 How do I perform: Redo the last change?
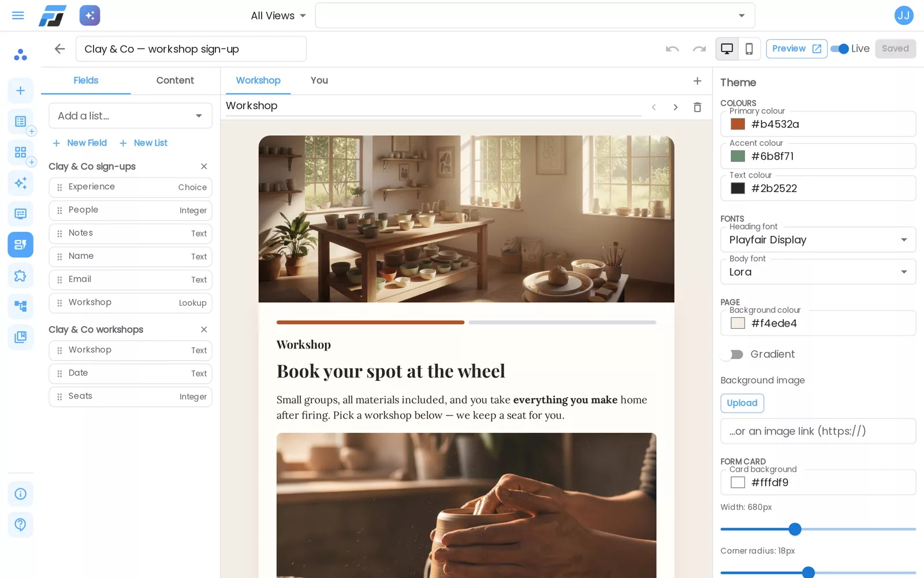point(699,49)
